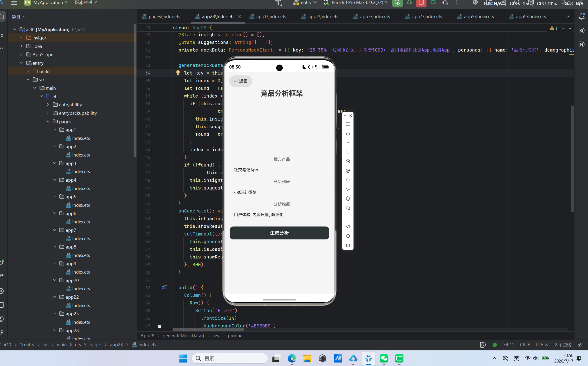Toggle read-only lock icon in status bar

[580, 345]
